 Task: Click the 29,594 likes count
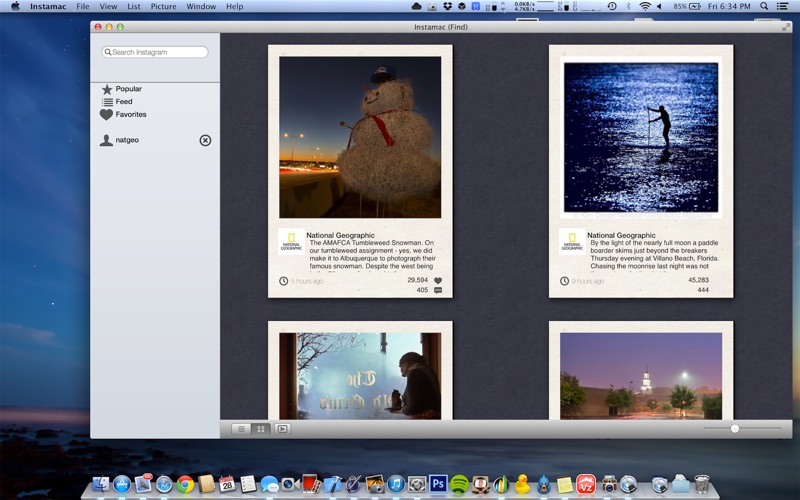(x=417, y=280)
